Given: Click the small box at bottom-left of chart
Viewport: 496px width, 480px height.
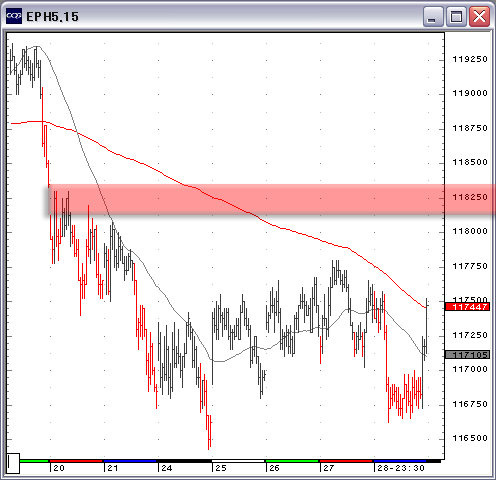Looking at the screenshot, I should [x=13, y=463].
